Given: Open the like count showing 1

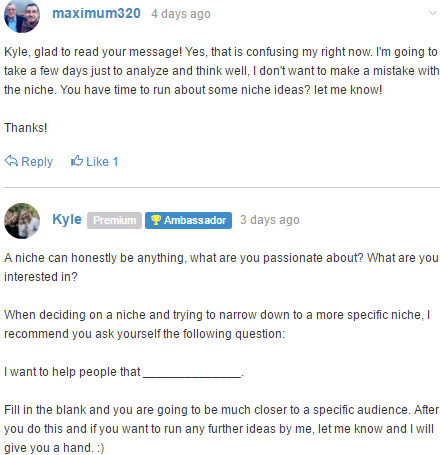Looking at the screenshot, I should (115, 162).
